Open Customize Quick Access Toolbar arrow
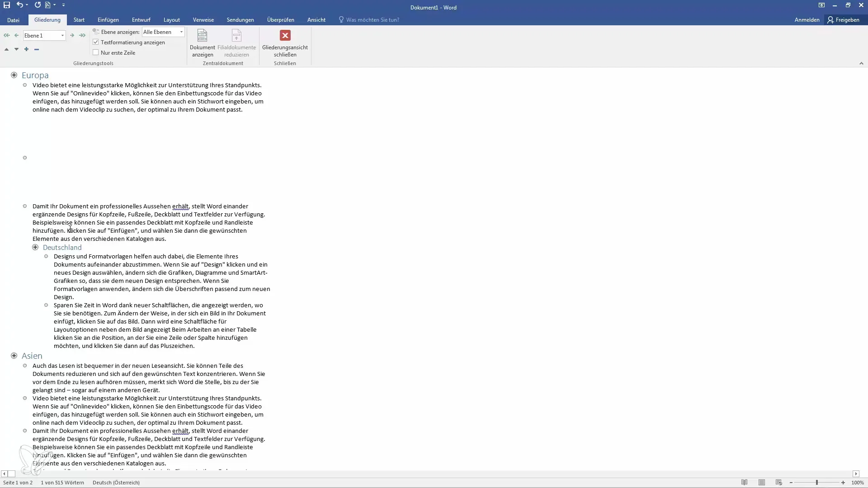The height and width of the screenshot is (488, 868). [63, 5]
